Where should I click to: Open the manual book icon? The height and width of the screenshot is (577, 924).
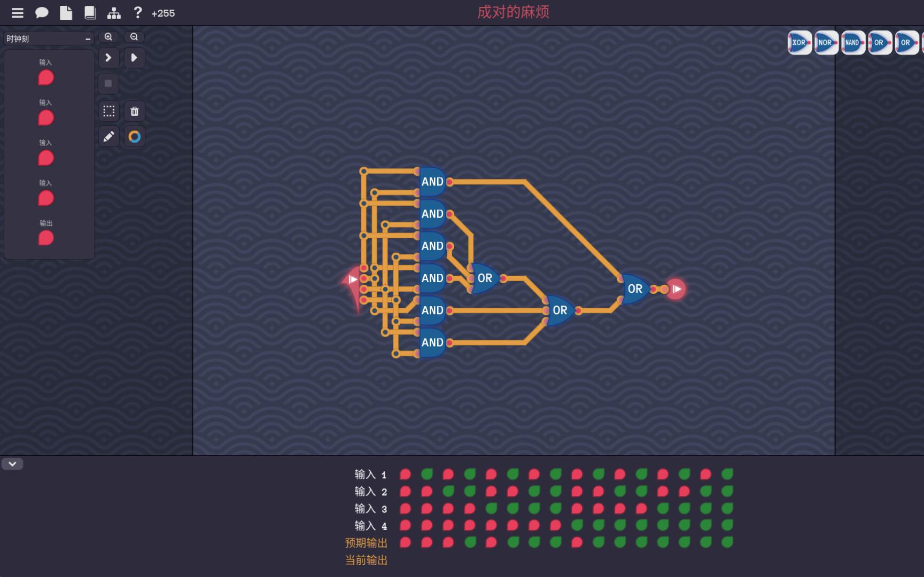pos(90,13)
